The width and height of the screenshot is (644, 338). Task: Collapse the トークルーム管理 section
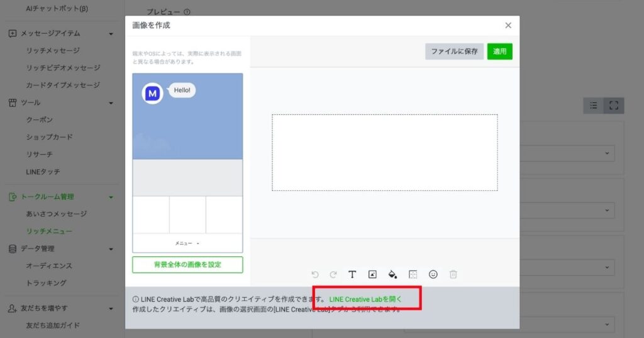(111, 197)
